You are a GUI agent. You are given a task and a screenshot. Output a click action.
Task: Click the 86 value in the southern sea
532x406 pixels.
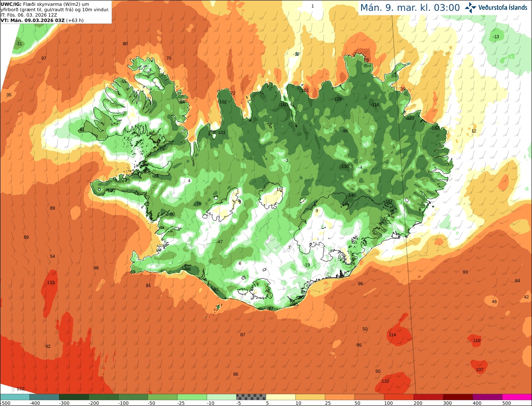tap(236, 374)
